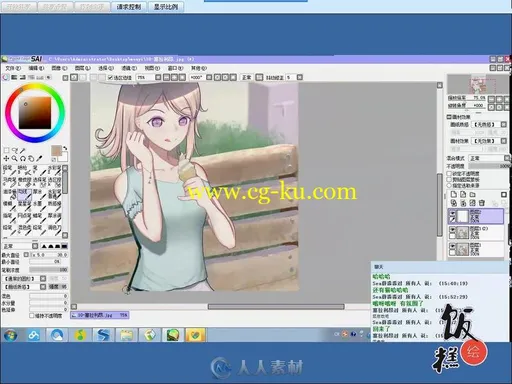Open the brush blend mode dropdown
Screen dimensions: 512x384
coord(35,246)
